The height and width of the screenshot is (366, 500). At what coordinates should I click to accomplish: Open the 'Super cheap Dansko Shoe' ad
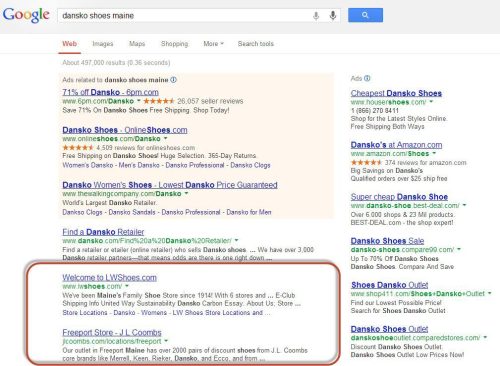[399, 196]
